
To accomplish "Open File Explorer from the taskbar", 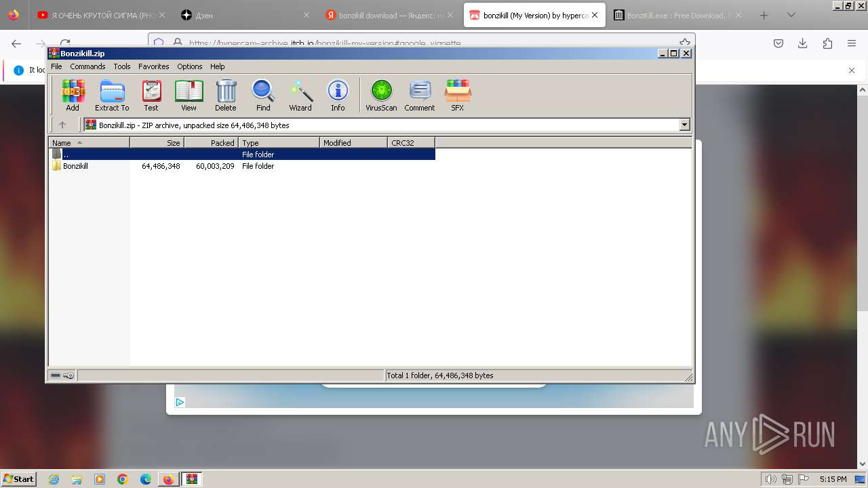I will (x=77, y=479).
